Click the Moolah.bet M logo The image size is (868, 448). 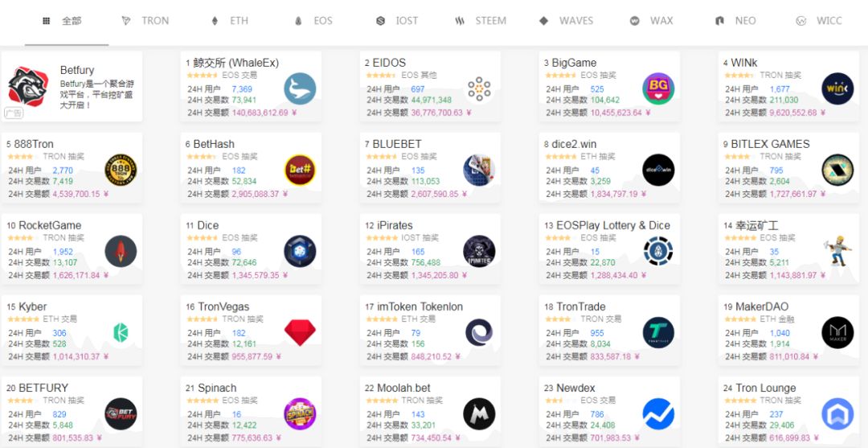(479, 414)
